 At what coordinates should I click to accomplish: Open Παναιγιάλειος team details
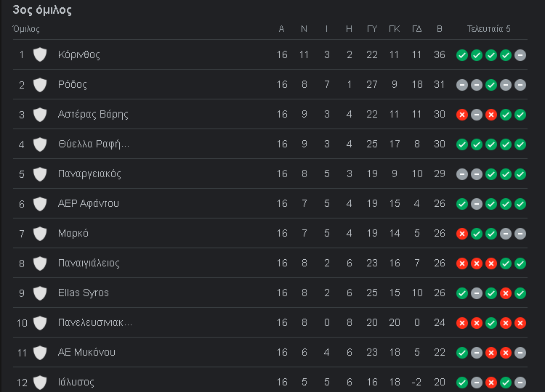click(89, 264)
